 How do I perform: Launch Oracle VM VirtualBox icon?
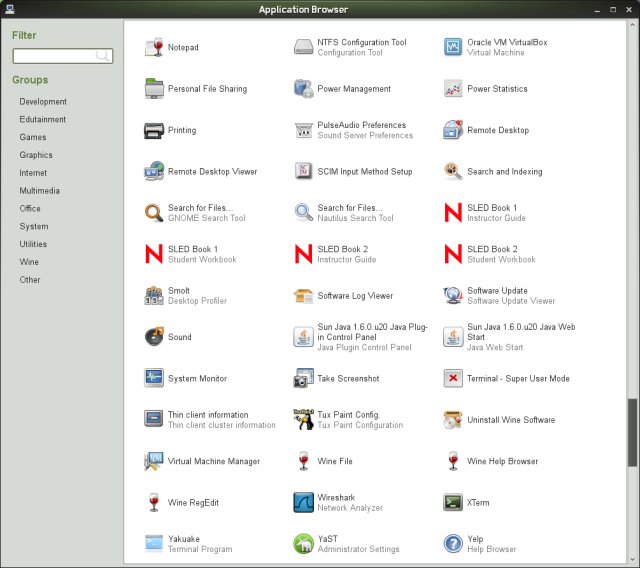[x=453, y=47]
